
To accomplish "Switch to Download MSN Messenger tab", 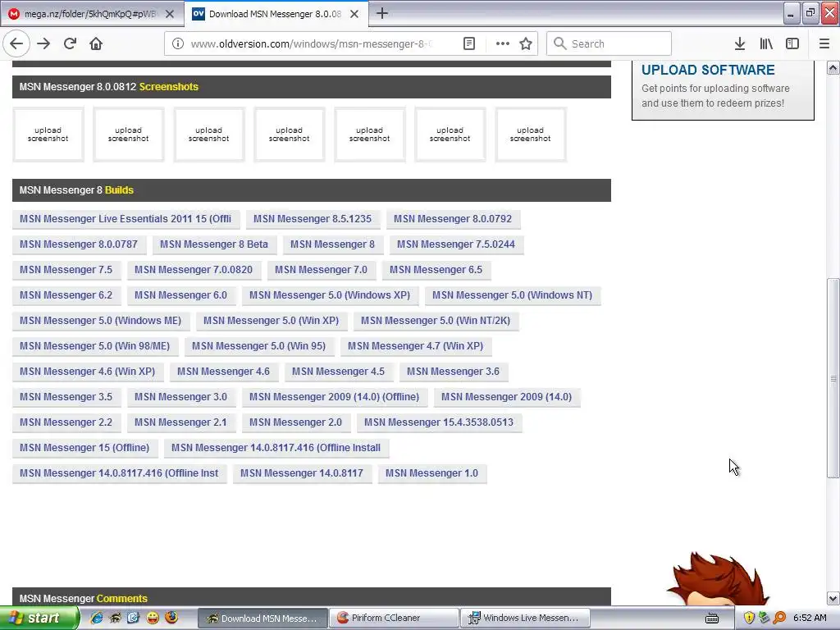I will click(x=276, y=14).
